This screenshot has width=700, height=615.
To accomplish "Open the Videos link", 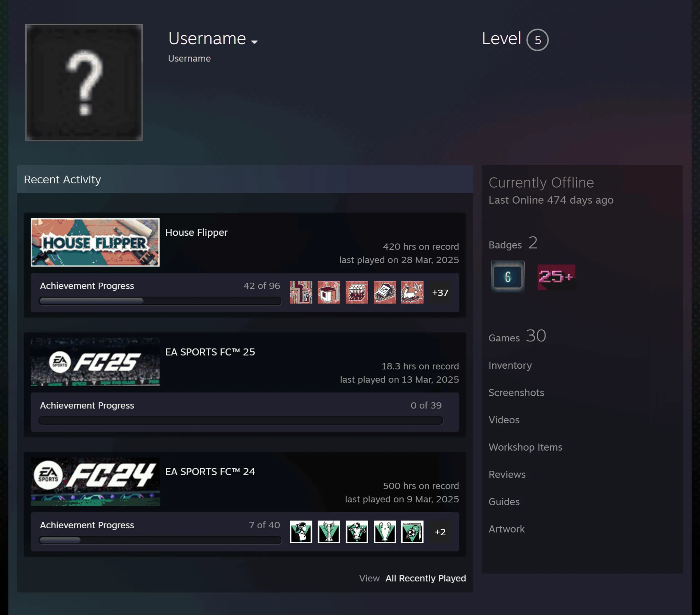I will (x=504, y=420).
